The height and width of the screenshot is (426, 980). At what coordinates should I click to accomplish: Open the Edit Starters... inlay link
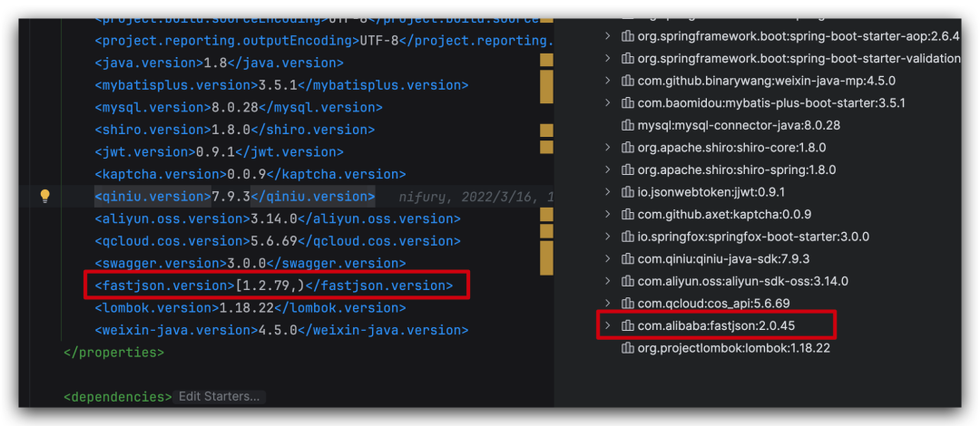[x=219, y=397]
